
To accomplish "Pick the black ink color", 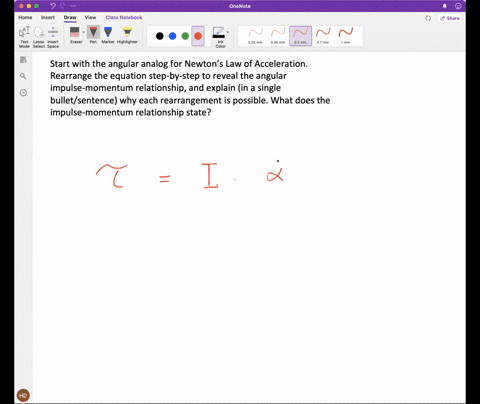I will pos(160,36).
